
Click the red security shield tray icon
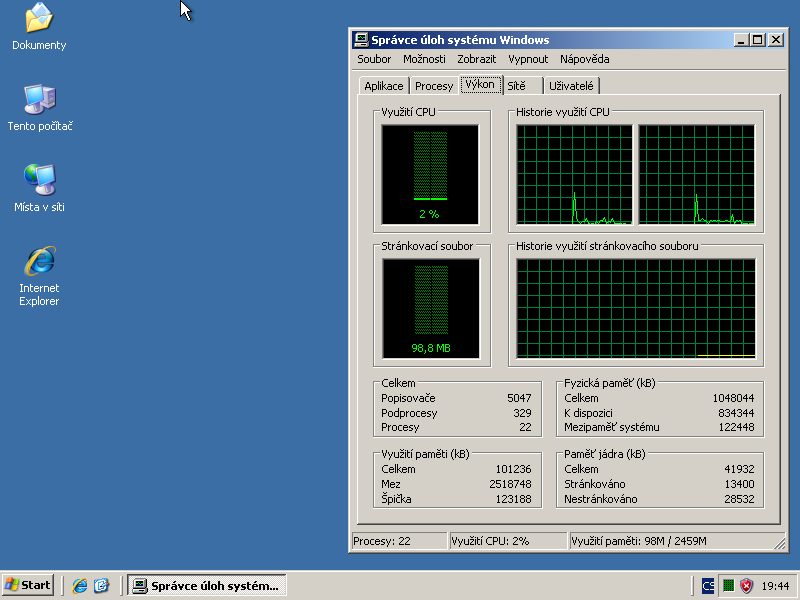[746, 586]
